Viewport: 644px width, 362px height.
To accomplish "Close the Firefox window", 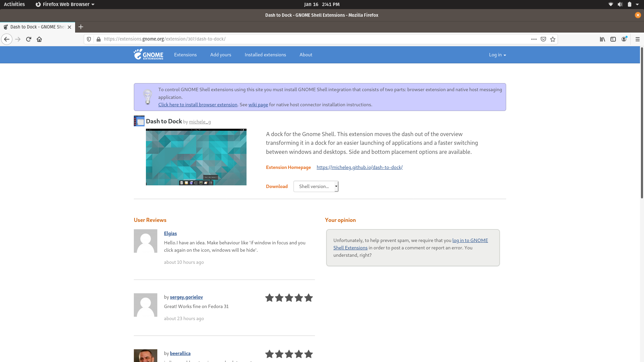I will coord(638,15).
